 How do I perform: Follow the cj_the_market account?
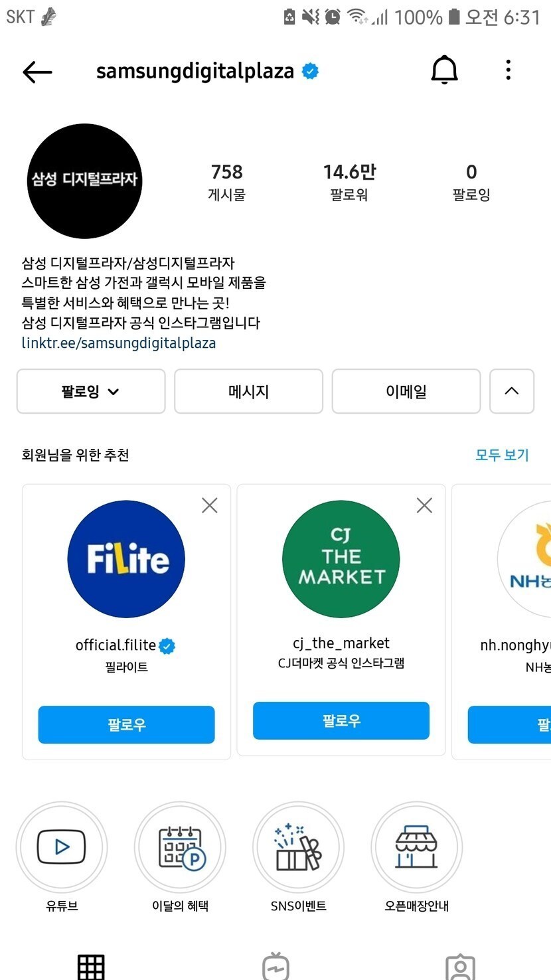[x=341, y=721]
